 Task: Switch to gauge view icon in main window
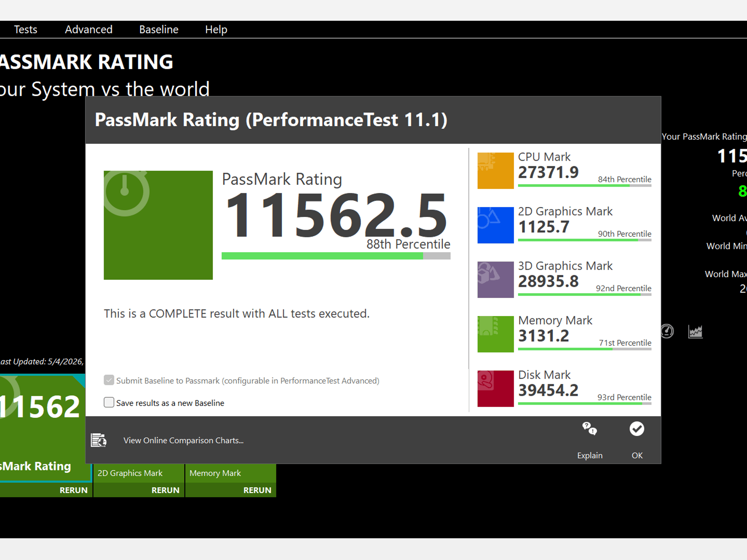[x=667, y=331]
